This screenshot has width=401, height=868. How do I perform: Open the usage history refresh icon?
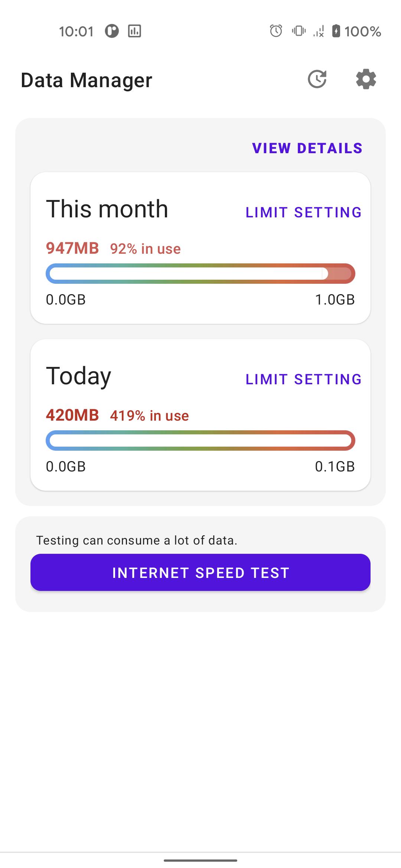click(x=317, y=79)
